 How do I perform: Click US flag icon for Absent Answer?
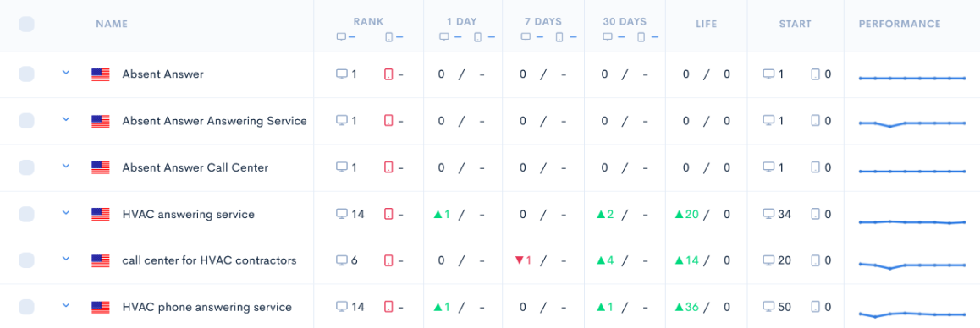101,74
